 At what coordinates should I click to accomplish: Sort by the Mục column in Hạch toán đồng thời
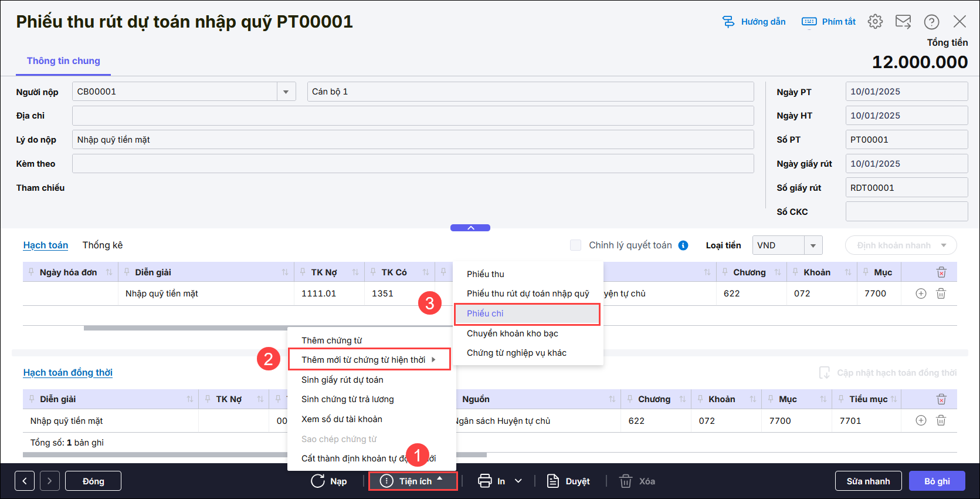click(823, 399)
